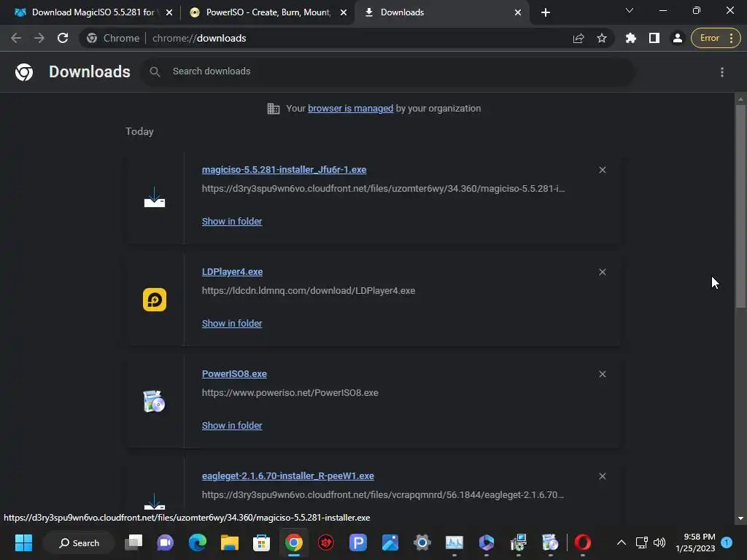
Task: Remove eagleget installer from the list
Action: pyautogui.click(x=603, y=476)
